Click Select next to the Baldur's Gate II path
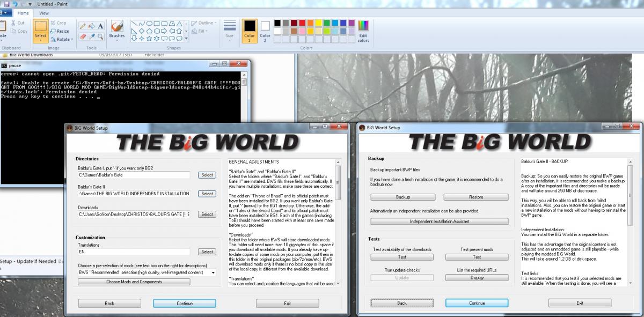Viewport: 644px width, 317px height. tap(207, 194)
